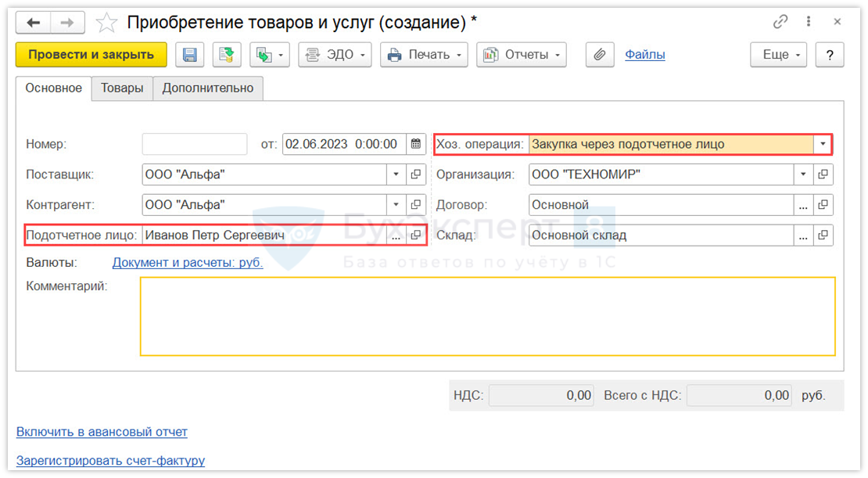Image resolution: width=868 pixels, height=478 pixels.
Task: Click the Контрагент field ООО "Альфа"
Action: click(264, 205)
